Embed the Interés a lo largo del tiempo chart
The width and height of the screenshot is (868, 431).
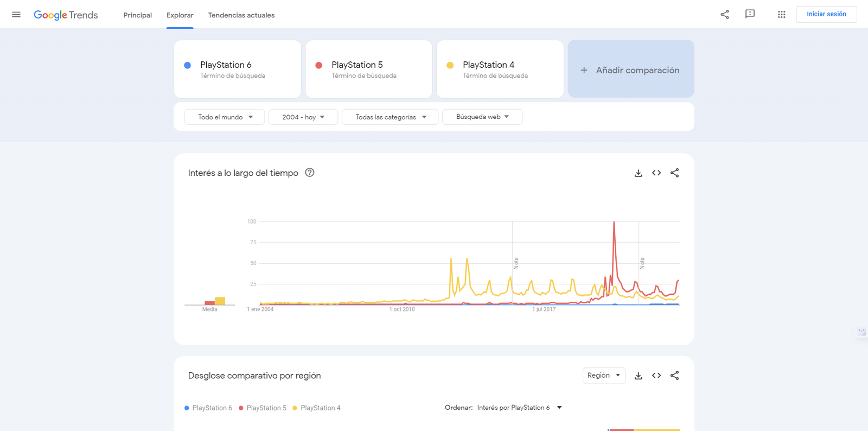tap(656, 173)
